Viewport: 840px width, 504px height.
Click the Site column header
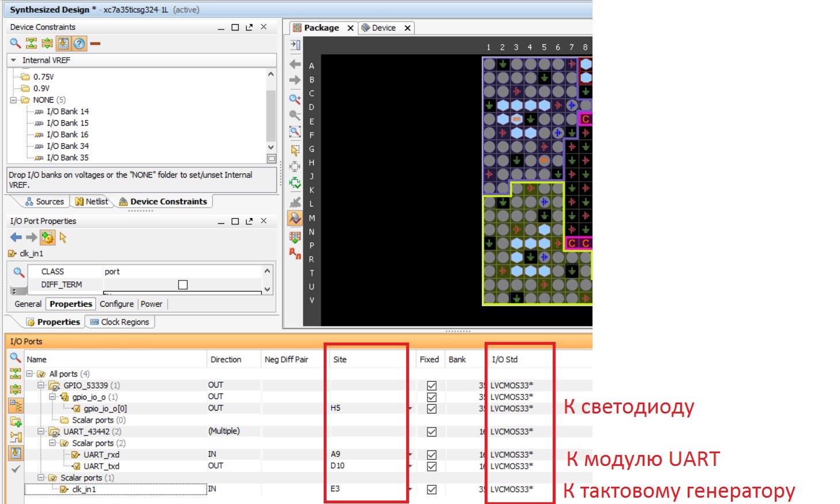340,359
